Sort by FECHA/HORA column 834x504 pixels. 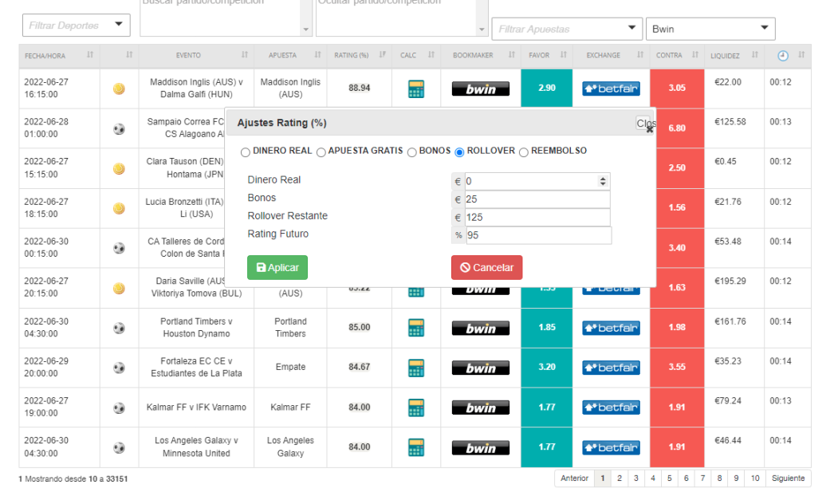tap(90, 55)
